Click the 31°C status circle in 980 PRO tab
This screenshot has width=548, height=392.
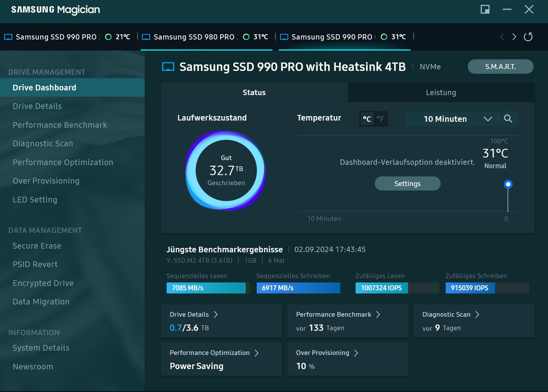click(246, 37)
